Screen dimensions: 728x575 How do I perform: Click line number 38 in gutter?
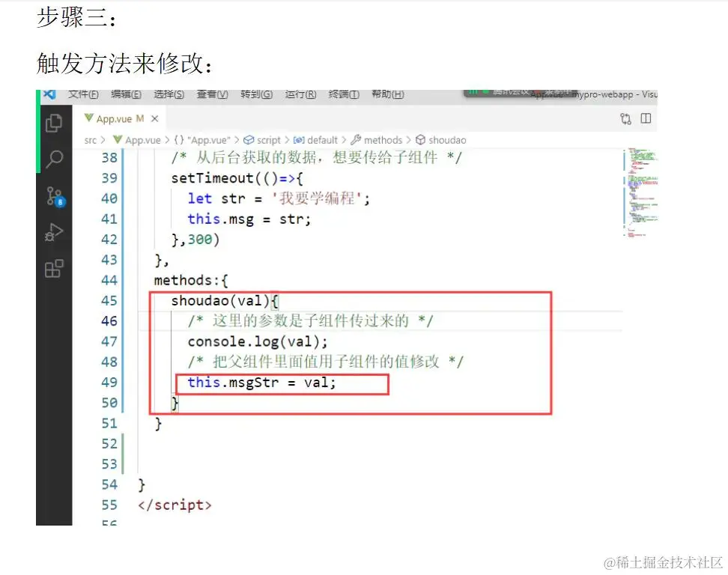109,158
